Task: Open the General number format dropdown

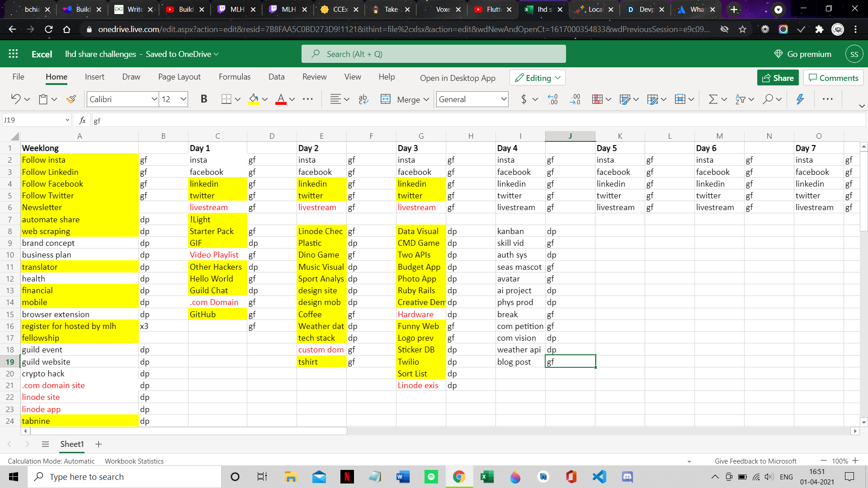Action: [504, 99]
